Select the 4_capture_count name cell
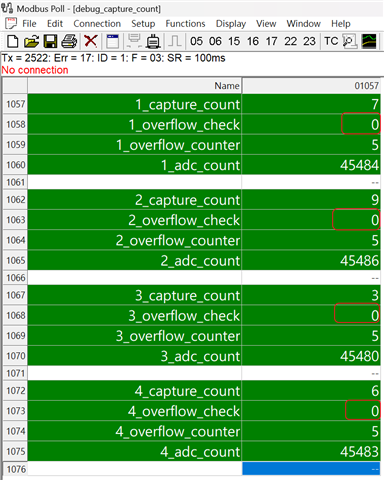Viewport: 384px width, 480px height. [134, 391]
